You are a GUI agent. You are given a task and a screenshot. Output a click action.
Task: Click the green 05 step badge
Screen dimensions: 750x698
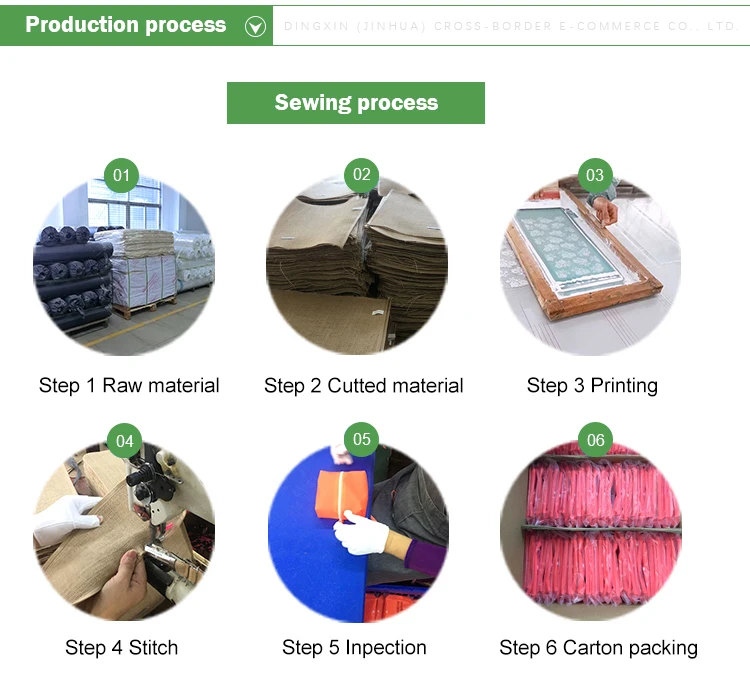[362, 439]
